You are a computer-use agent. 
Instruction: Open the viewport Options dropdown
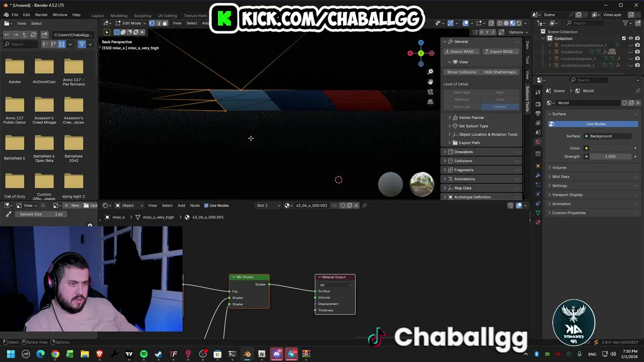(x=518, y=32)
